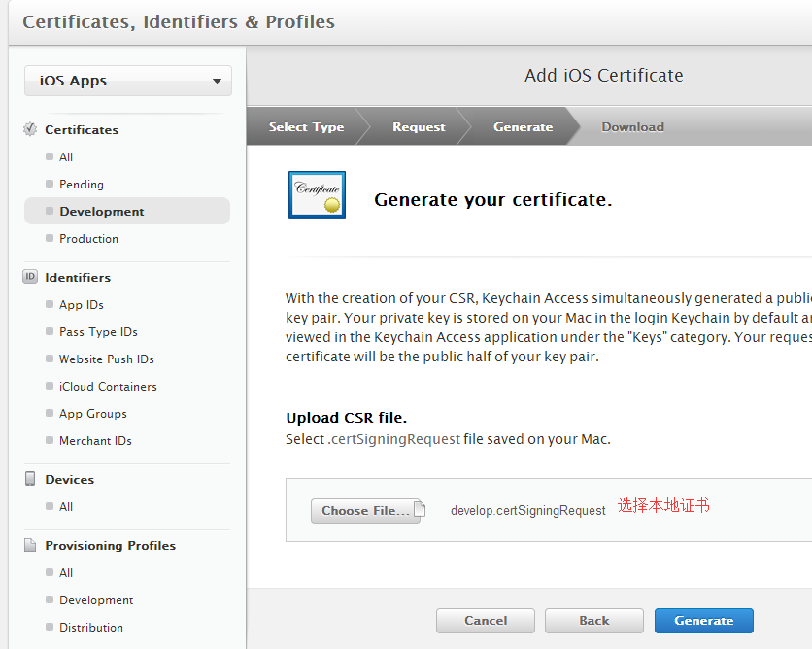Select the Development certificates item
812x649 pixels.
pos(101,211)
